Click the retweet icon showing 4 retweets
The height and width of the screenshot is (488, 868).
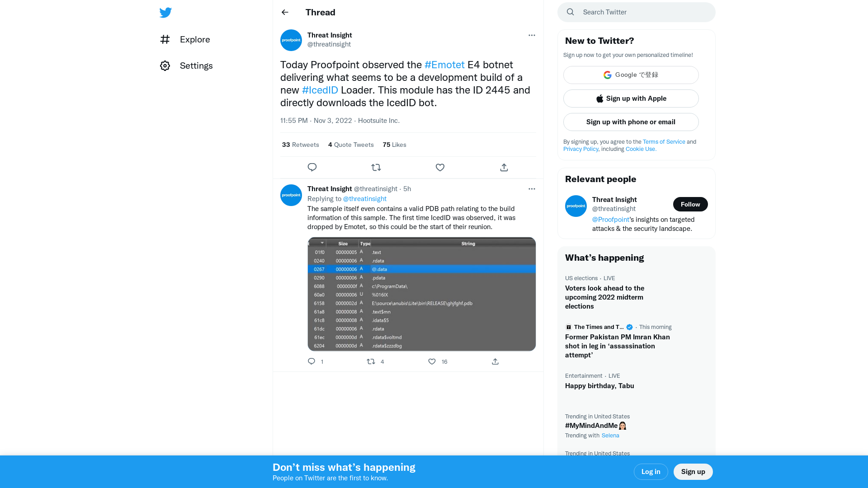371,361
